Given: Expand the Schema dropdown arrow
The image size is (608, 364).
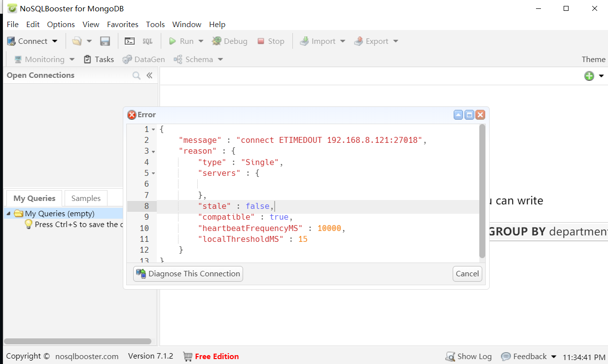Looking at the screenshot, I should tap(220, 59).
